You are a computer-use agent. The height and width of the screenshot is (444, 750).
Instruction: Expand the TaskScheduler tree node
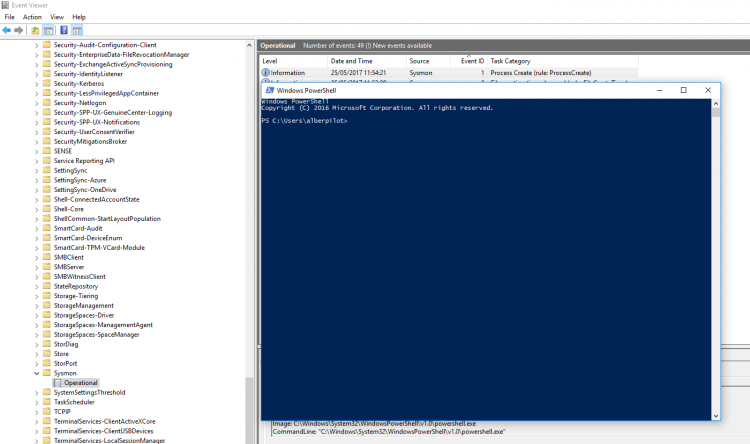(37, 402)
